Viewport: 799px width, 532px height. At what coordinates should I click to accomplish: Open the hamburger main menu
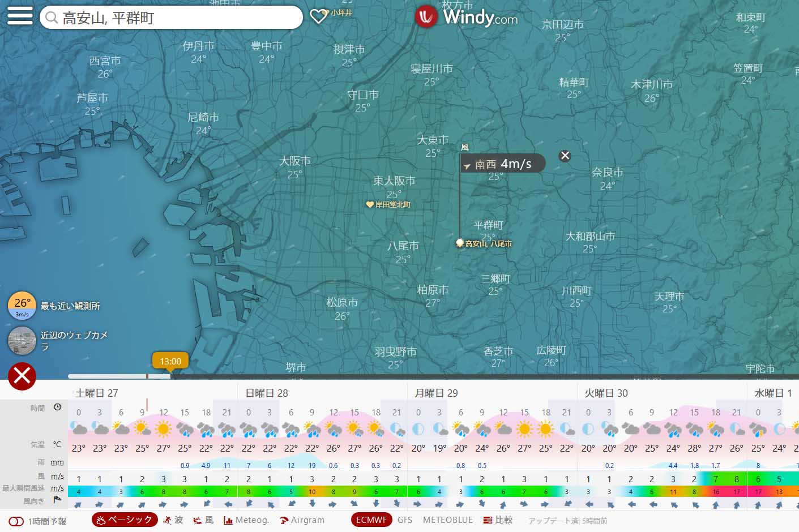20,15
